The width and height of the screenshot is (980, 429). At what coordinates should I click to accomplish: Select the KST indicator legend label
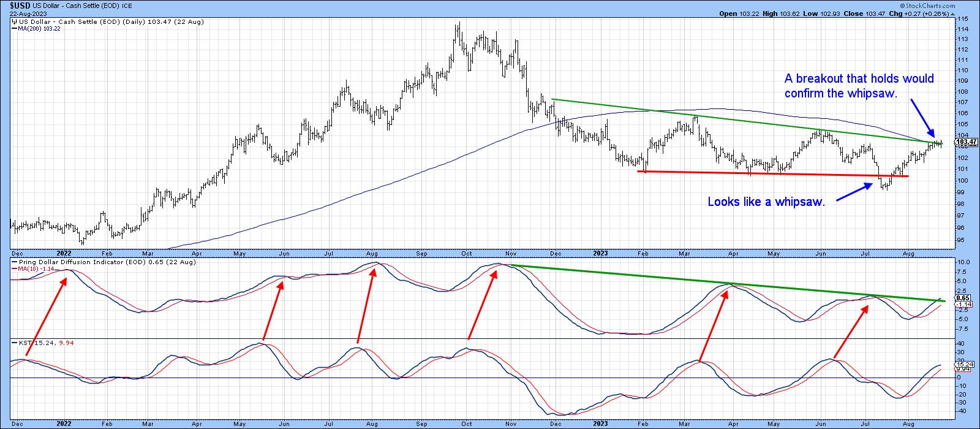[x=24, y=343]
